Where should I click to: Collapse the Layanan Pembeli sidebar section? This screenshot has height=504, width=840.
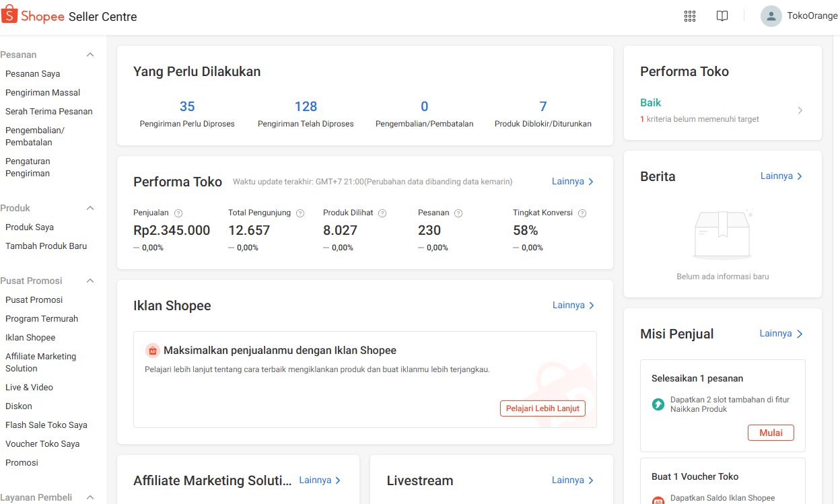coord(90,498)
